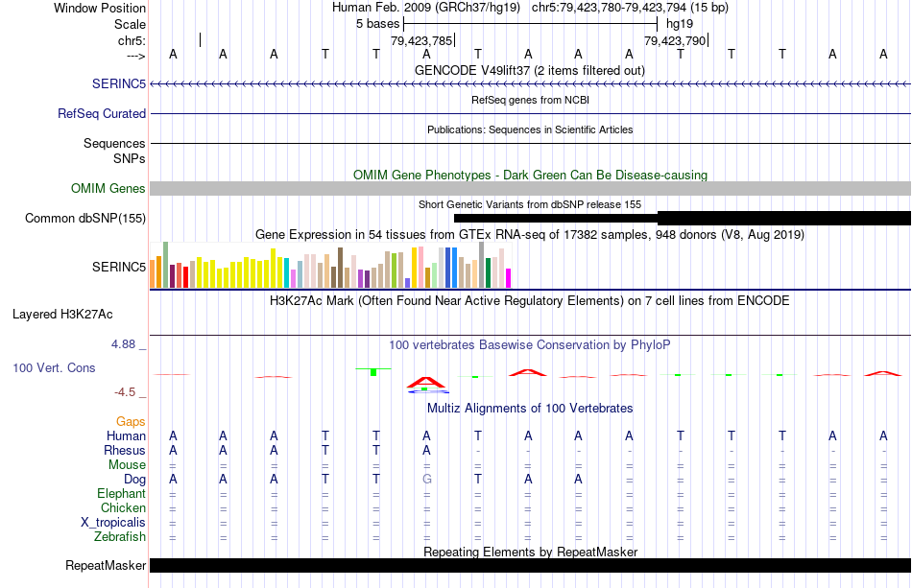
Task: Click the magenta GTEx bar at the end
Action: pyautogui.click(x=509, y=278)
